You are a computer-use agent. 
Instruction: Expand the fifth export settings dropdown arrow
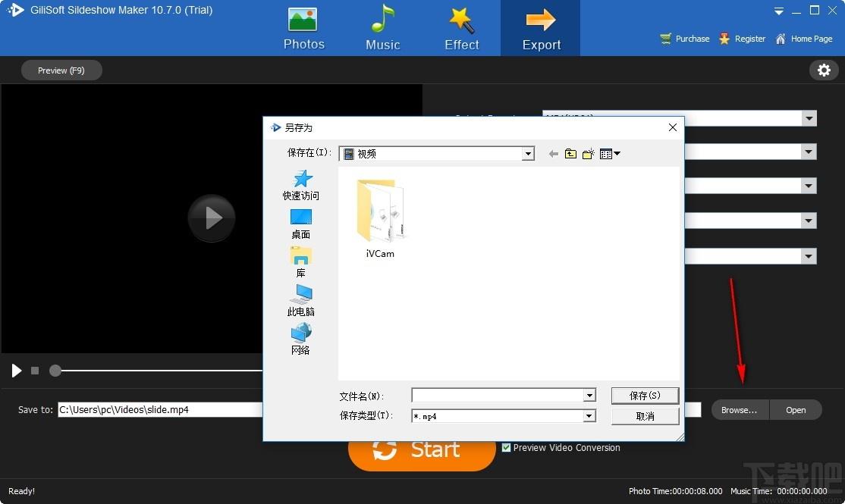[809, 256]
